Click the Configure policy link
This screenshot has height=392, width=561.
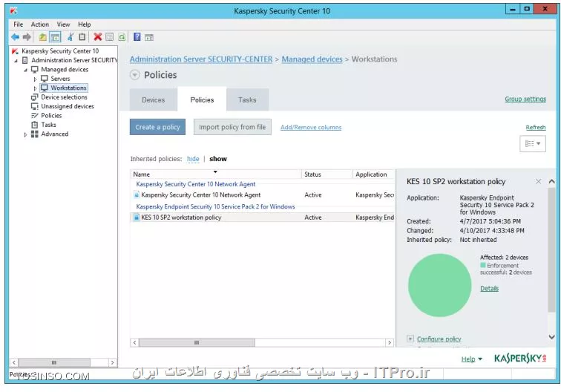(x=439, y=339)
